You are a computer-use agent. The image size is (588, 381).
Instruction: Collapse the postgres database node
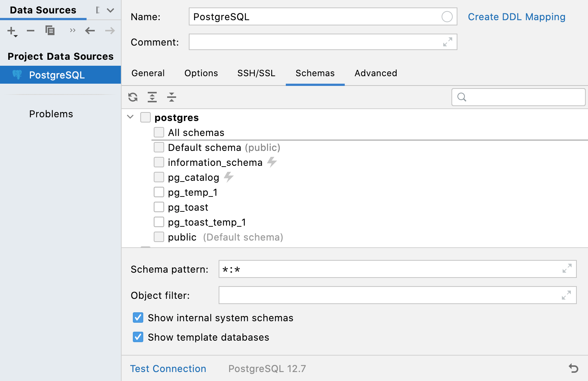pos(130,117)
